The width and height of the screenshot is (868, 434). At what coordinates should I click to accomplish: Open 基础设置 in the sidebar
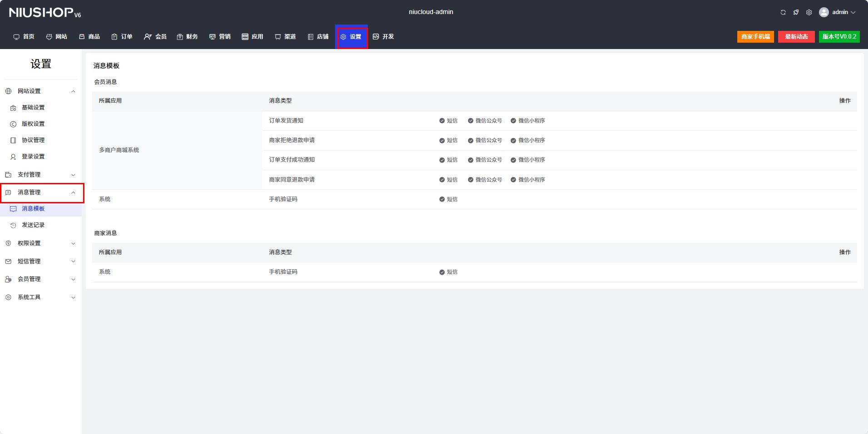click(33, 108)
